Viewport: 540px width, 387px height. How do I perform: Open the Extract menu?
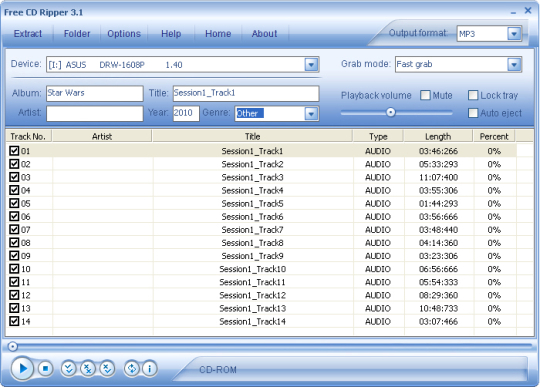click(28, 34)
